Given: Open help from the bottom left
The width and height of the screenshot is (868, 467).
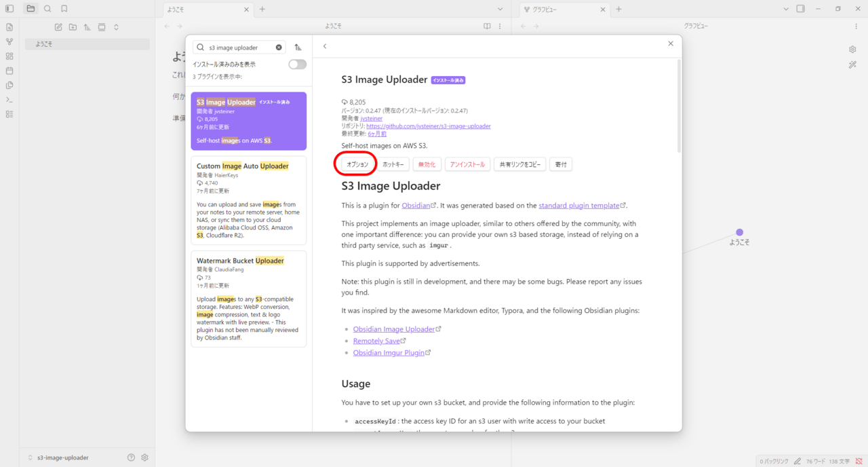Looking at the screenshot, I should pyautogui.click(x=131, y=457).
